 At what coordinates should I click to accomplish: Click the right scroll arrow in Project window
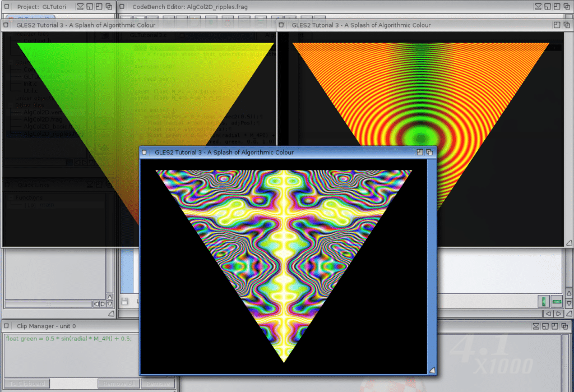coord(103,304)
